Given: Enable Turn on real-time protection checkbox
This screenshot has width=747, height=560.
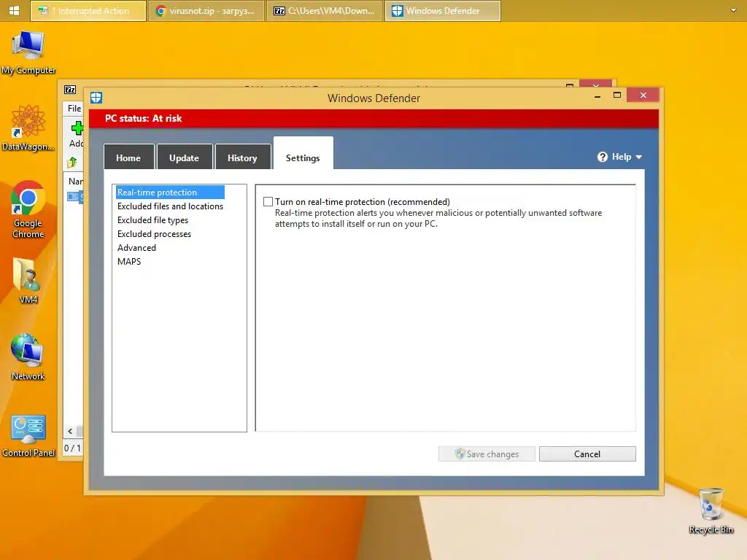Looking at the screenshot, I should 268,202.
